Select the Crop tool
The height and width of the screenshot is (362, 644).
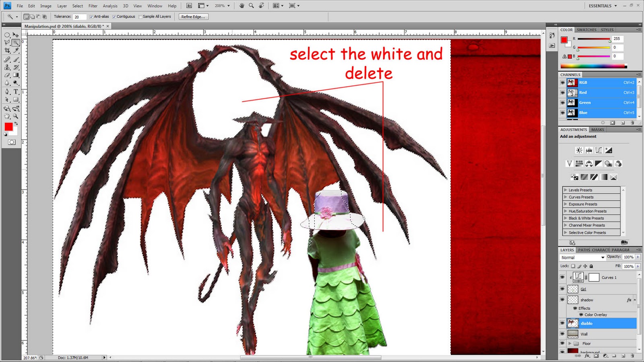tap(7, 51)
